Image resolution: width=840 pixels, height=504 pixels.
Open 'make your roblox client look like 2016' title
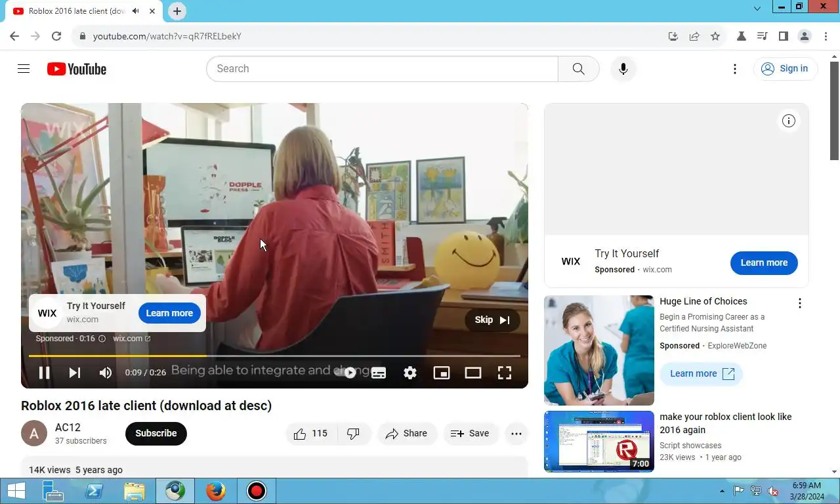pos(725,423)
